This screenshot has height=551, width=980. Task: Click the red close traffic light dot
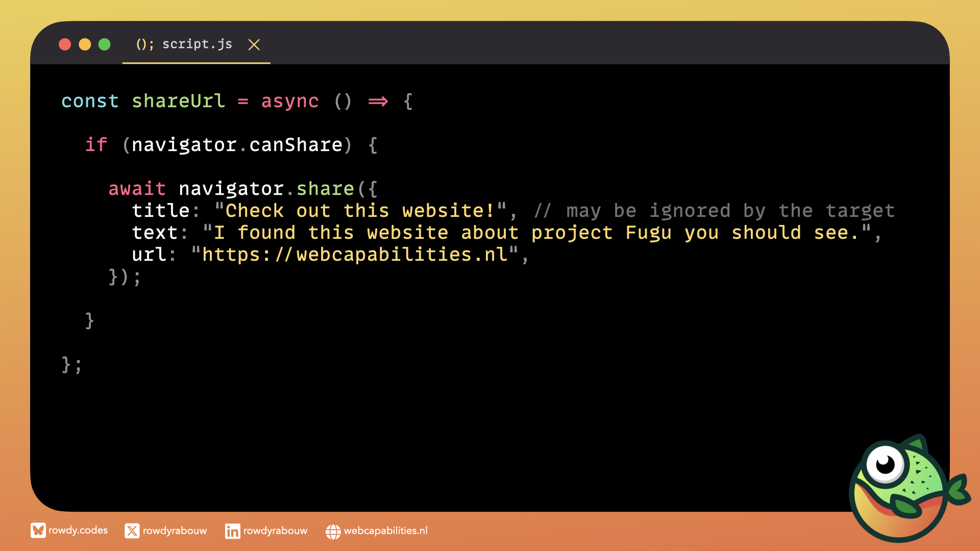click(x=65, y=44)
